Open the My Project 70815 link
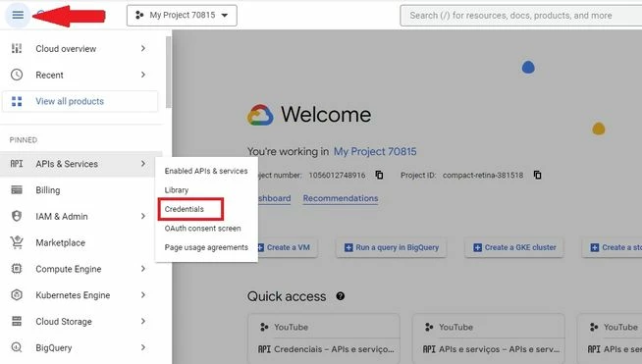 coord(375,151)
